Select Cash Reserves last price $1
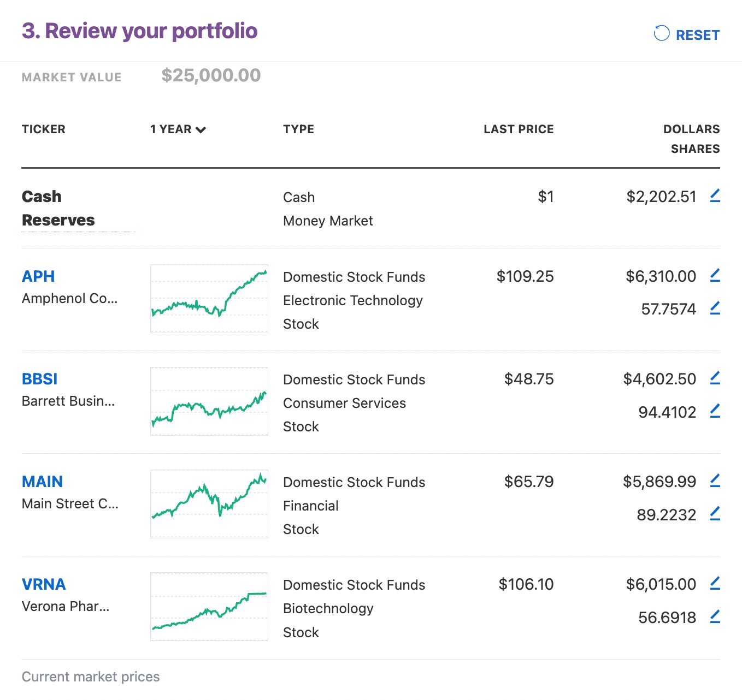 pos(546,197)
